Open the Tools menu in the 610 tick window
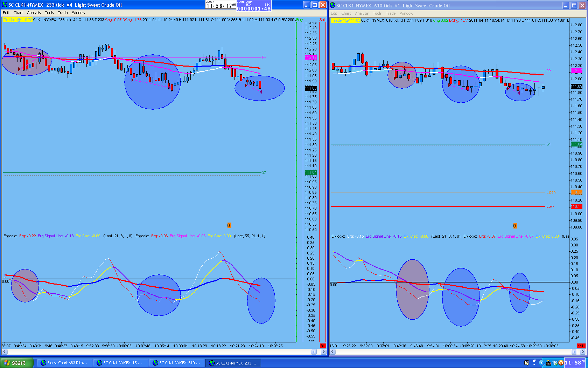588x368 pixels. point(377,13)
